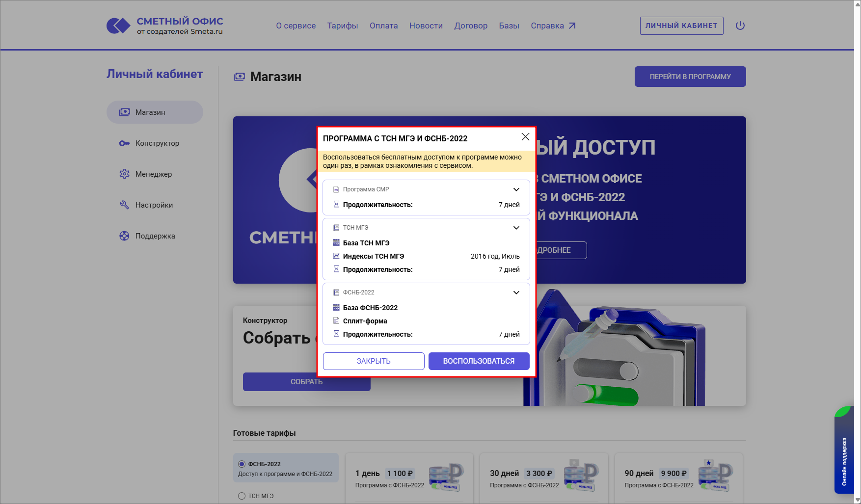This screenshot has height=504, width=861.
Task: Click the Поддержка globe icon
Action: click(x=125, y=236)
